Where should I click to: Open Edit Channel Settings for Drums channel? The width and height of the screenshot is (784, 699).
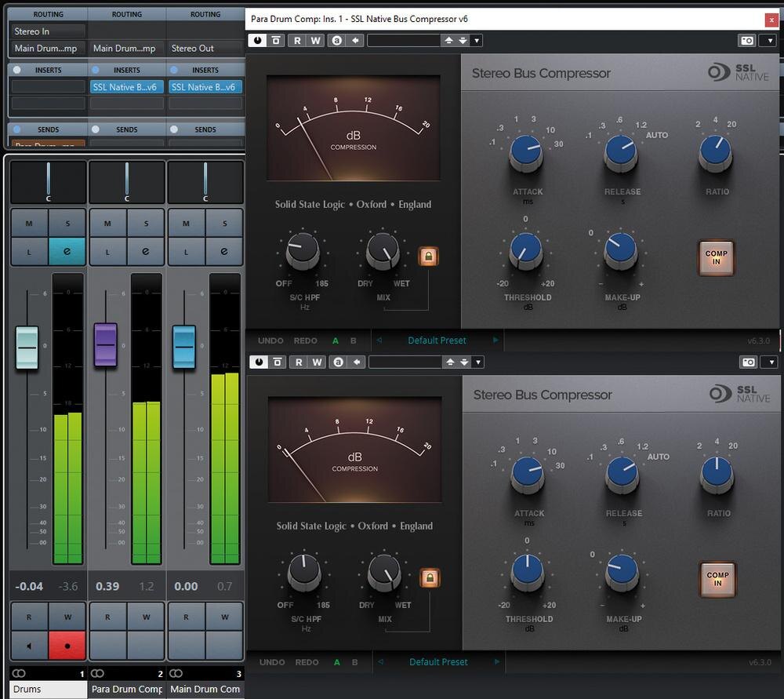[x=67, y=251]
